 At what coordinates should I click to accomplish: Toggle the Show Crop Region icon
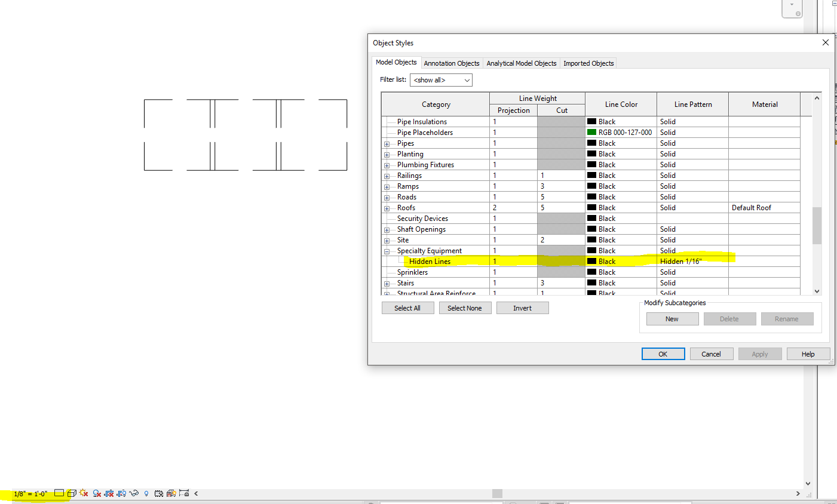pos(121,493)
